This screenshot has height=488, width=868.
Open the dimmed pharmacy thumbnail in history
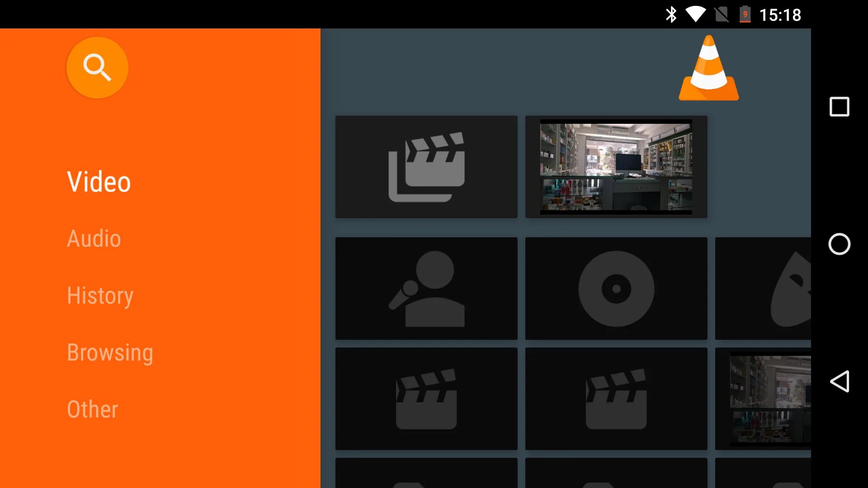(x=769, y=399)
